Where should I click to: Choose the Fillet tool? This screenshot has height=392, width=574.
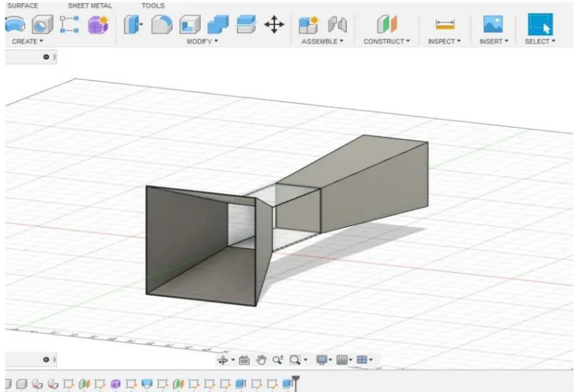(161, 25)
